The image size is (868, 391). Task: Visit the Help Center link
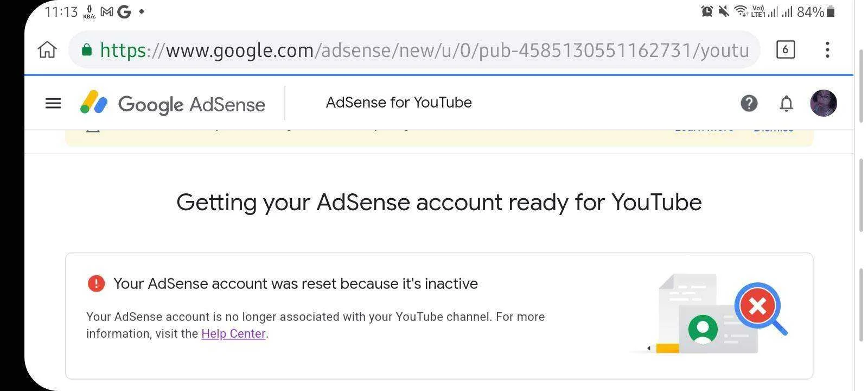pos(233,333)
